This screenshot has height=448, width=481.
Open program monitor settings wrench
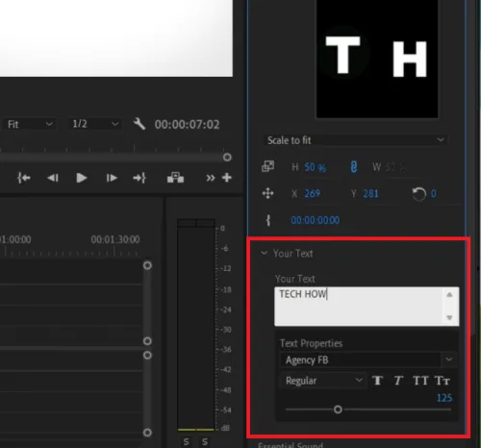(139, 124)
